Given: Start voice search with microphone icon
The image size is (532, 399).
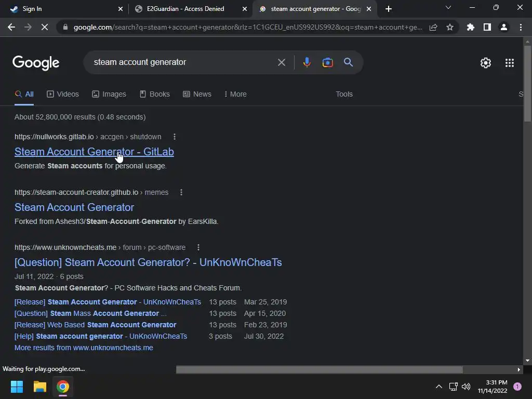Looking at the screenshot, I should (307, 62).
